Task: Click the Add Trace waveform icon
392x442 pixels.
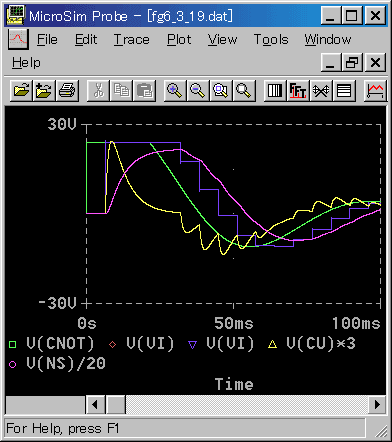Action: point(375,91)
